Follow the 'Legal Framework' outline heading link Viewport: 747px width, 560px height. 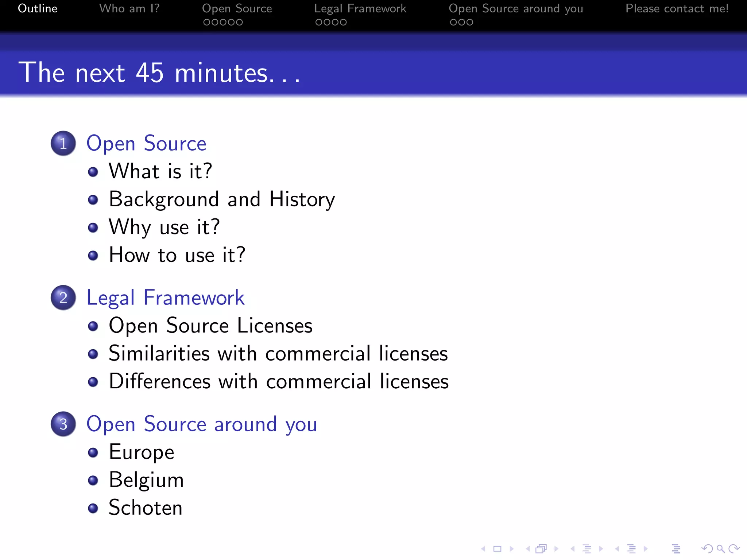[x=165, y=297]
